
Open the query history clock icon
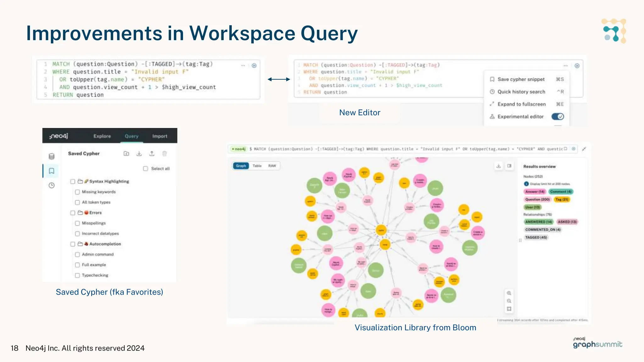[x=52, y=185]
